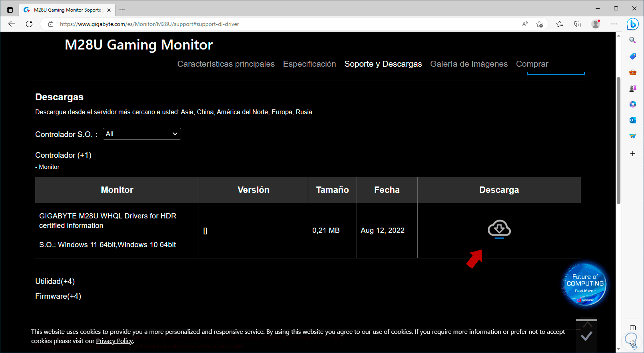Image resolution: width=644 pixels, height=353 pixels.
Task: Open the sidebar Search tool
Action: click(x=632, y=40)
